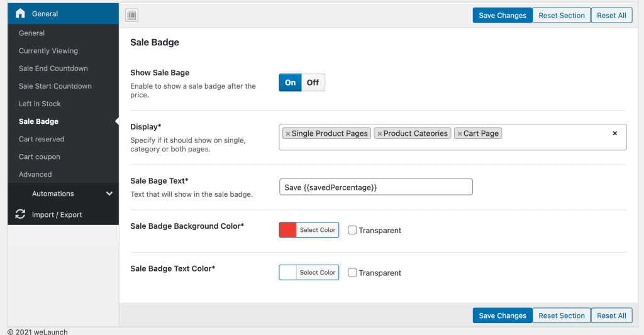Click Select Color for background color
The width and height of the screenshot is (644, 335).
coord(318,230)
